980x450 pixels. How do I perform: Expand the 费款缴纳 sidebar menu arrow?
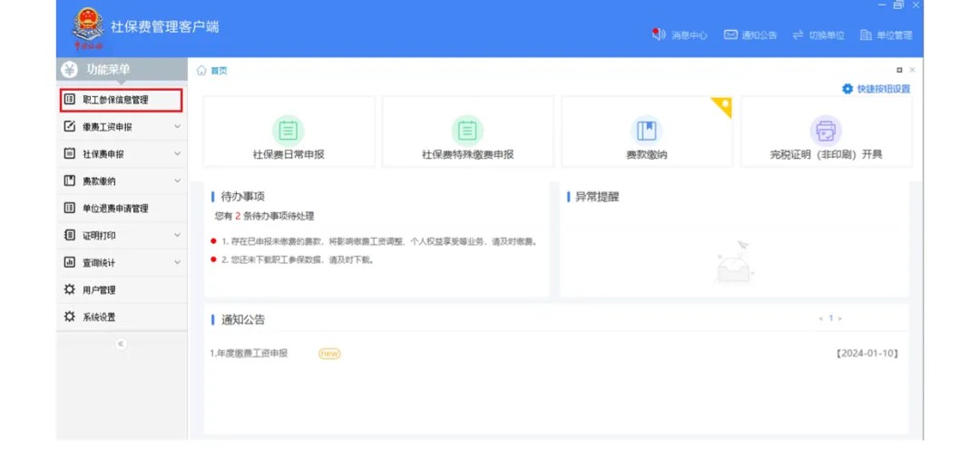(x=177, y=181)
